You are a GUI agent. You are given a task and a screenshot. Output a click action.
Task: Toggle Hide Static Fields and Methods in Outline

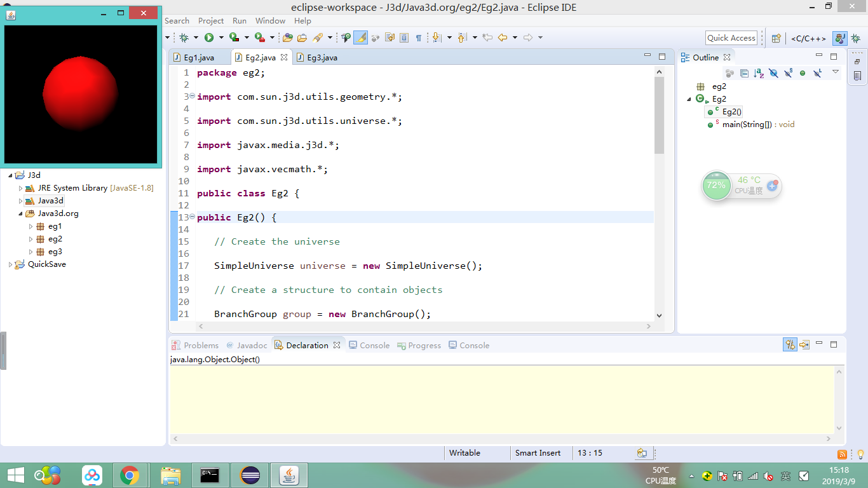[788, 72]
